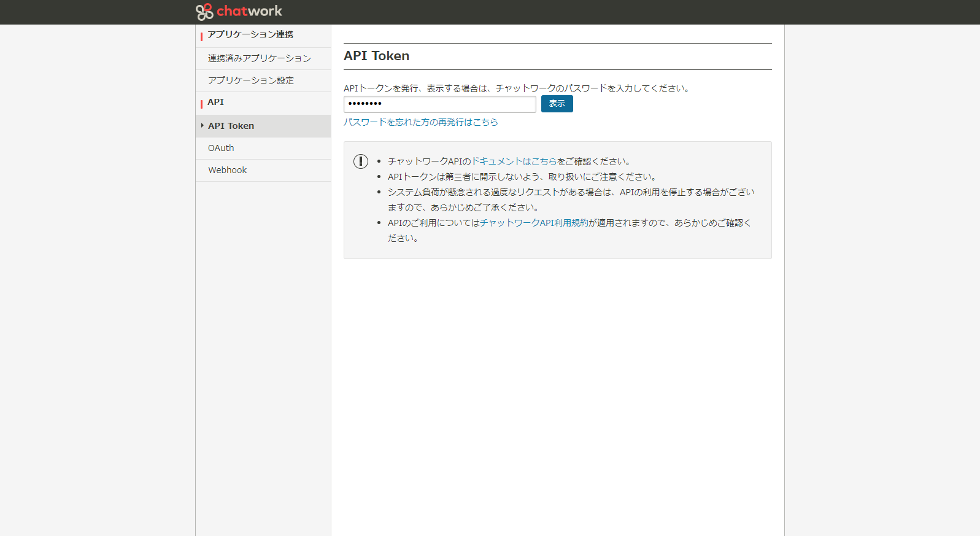The image size is (980, 536).
Task: Open the Webhook sidebar item
Action: tap(263, 170)
